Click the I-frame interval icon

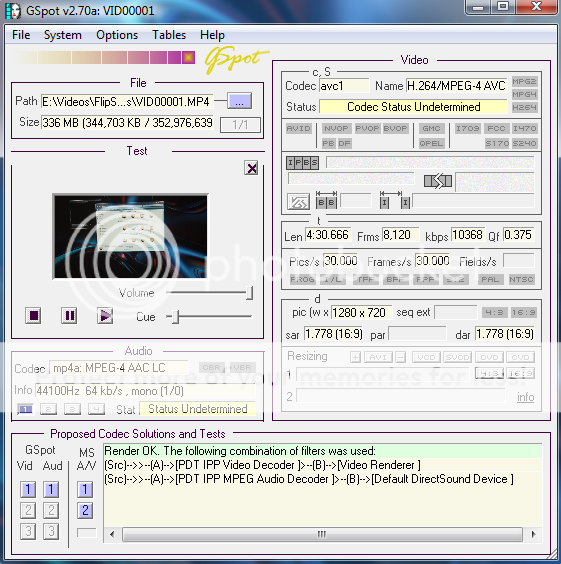pyautogui.click(x=394, y=200)
